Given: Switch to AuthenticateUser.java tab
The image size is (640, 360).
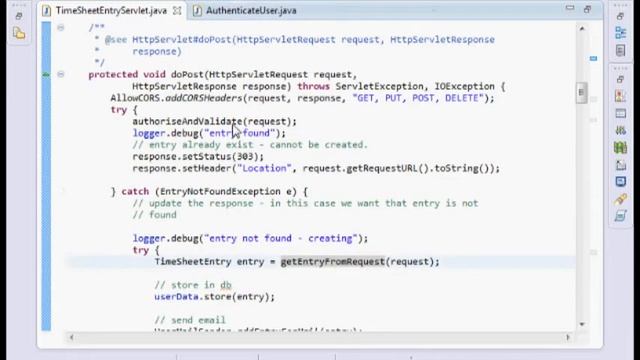Looking at the screenshot, I should coord(251,11).
